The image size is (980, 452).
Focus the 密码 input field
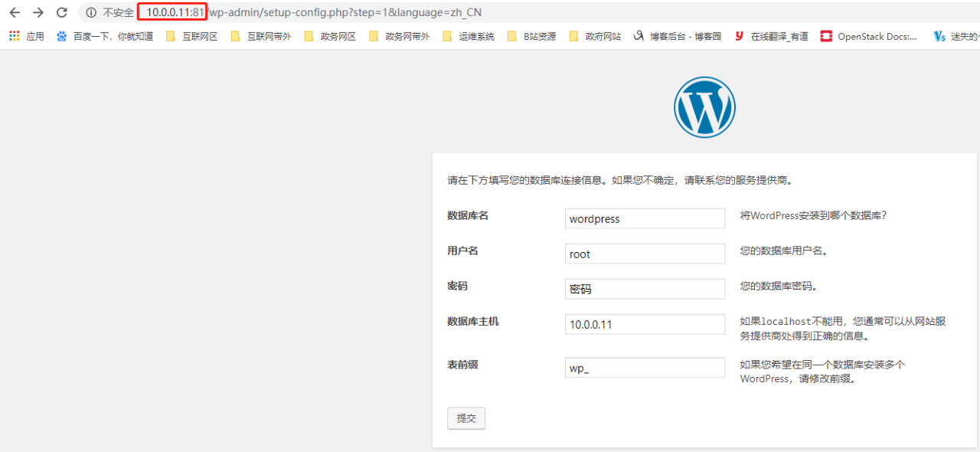(x=645, y=289)
